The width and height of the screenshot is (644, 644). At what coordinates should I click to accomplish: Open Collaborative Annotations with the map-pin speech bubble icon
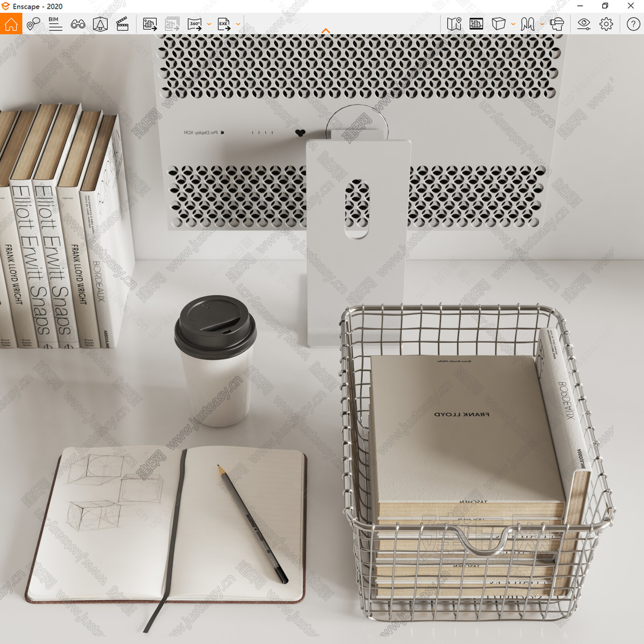coord(33,24)
